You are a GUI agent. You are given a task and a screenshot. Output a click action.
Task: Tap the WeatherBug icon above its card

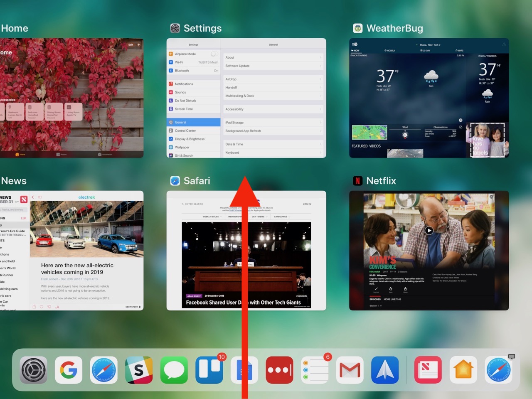(358, 28)
